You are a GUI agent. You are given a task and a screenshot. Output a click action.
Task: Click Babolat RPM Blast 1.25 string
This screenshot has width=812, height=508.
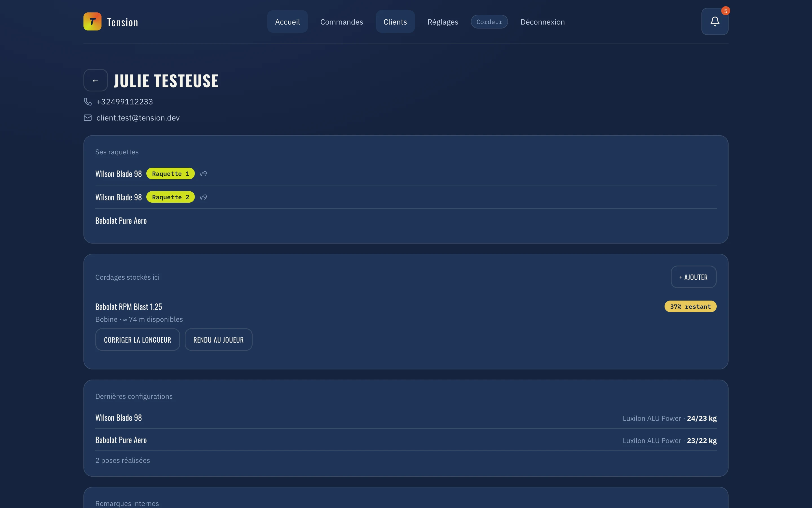(129, 307)
